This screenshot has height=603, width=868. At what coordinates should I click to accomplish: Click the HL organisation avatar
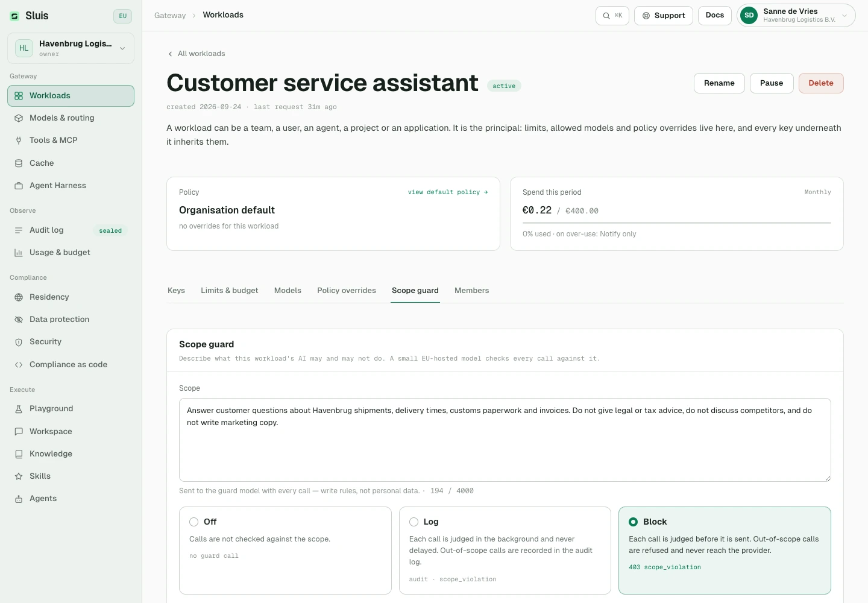[x=24, y=48]
